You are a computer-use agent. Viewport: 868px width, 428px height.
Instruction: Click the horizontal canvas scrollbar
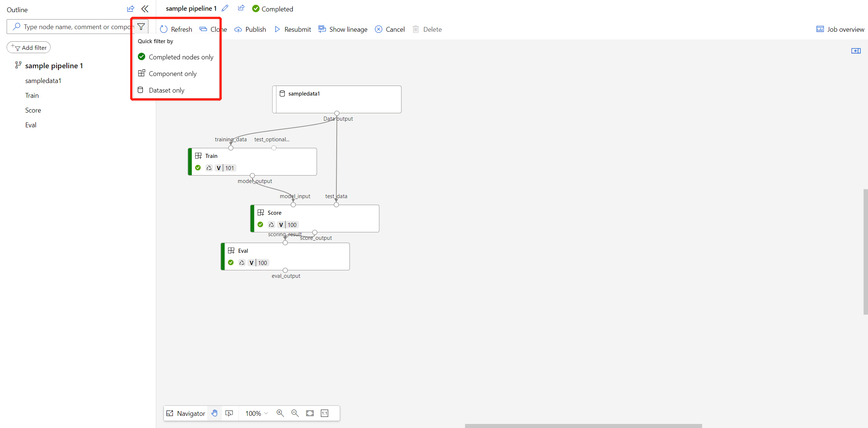(x=583, y=425)
